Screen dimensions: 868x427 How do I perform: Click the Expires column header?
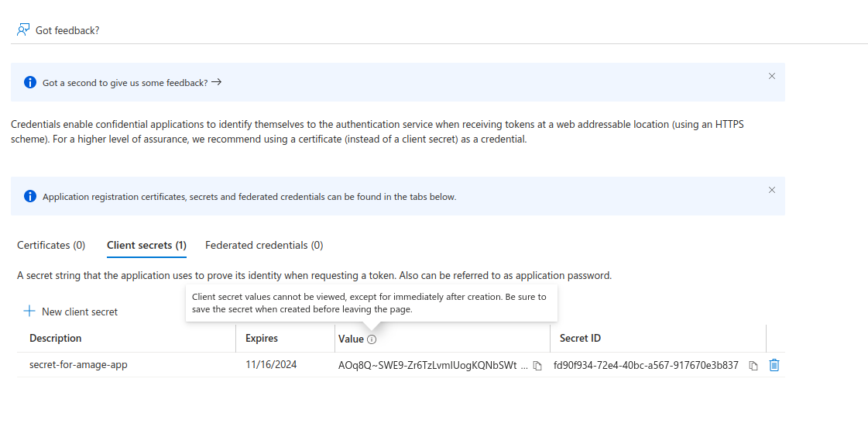click(x=262, y=339)
